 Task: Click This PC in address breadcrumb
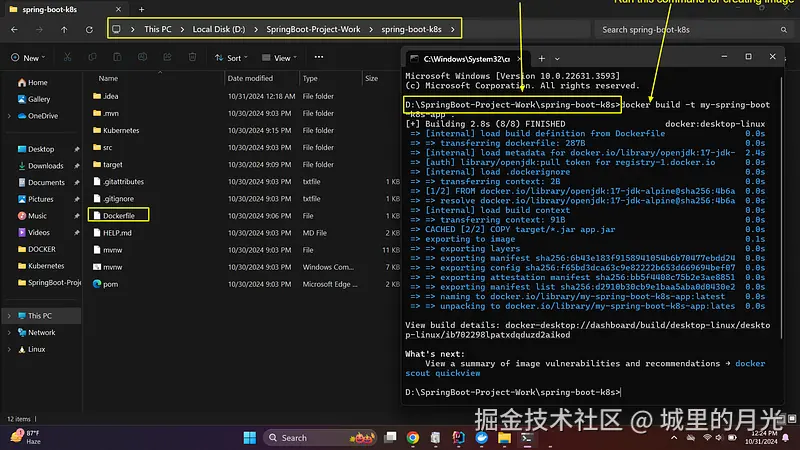[x=158, y=29]
